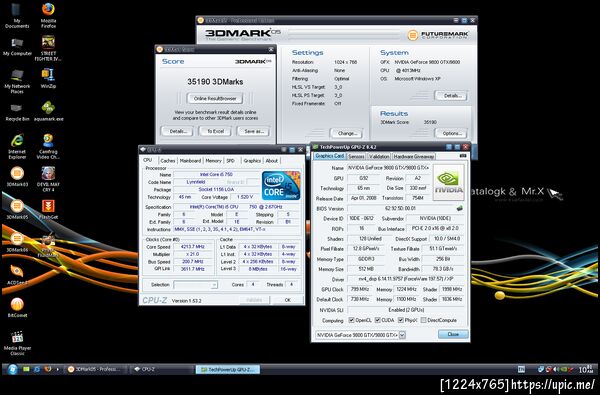Open My Documents desktop icon
Screen dimensions: 600x395
pyautogui.click(x=17, y=15)
